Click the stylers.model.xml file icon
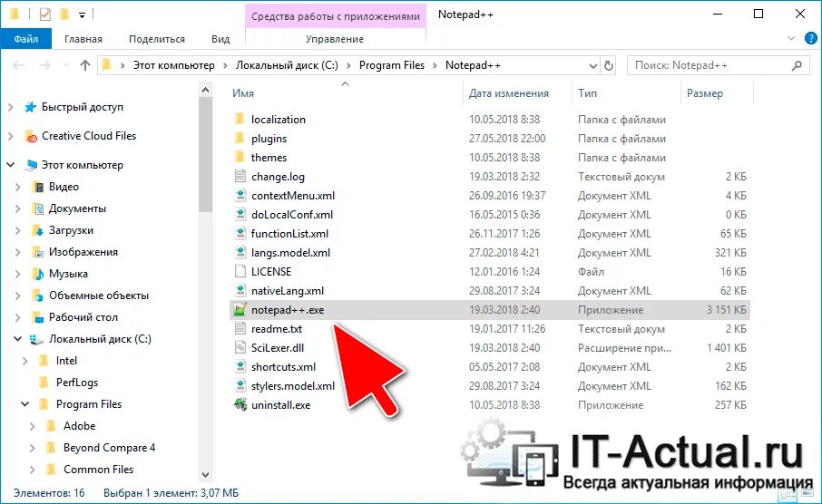Image resolution: width=822 pixels, height=504 pixels. pos(240,385)
